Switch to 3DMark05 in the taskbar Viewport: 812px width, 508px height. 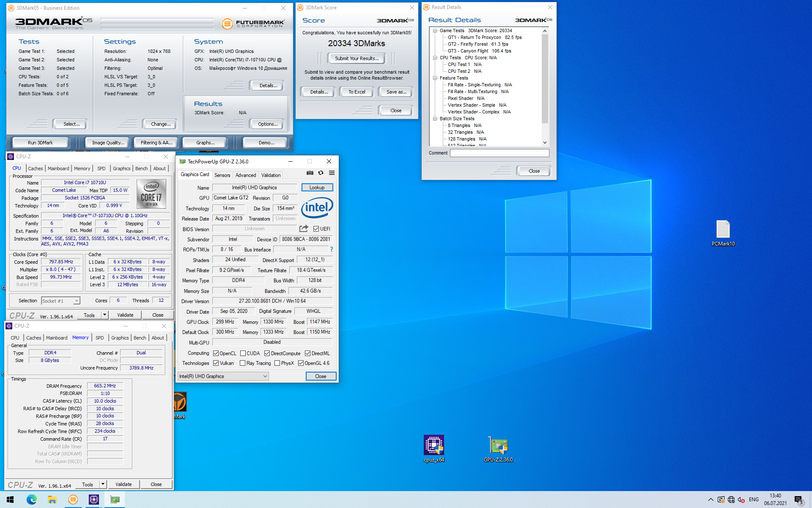pyautogui.click(x=73, y=500)
